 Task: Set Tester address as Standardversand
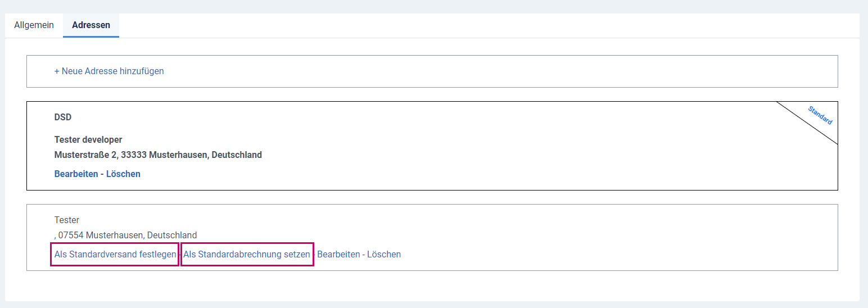115,254
